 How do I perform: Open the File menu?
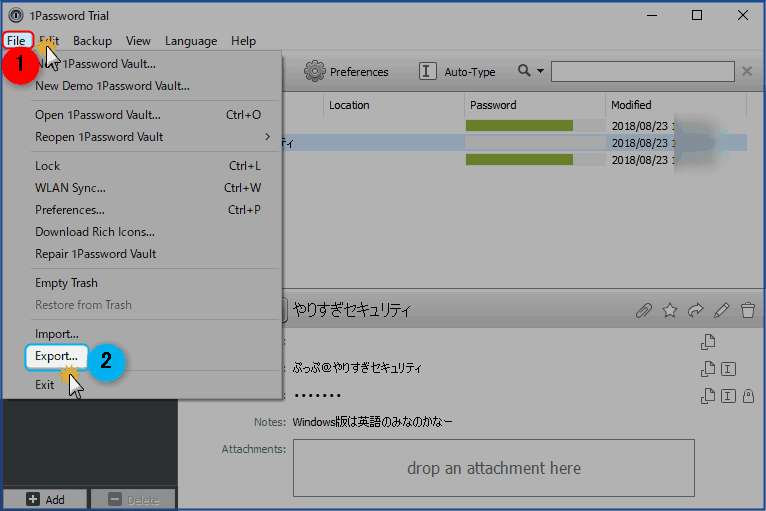click(x=16, y=41)
